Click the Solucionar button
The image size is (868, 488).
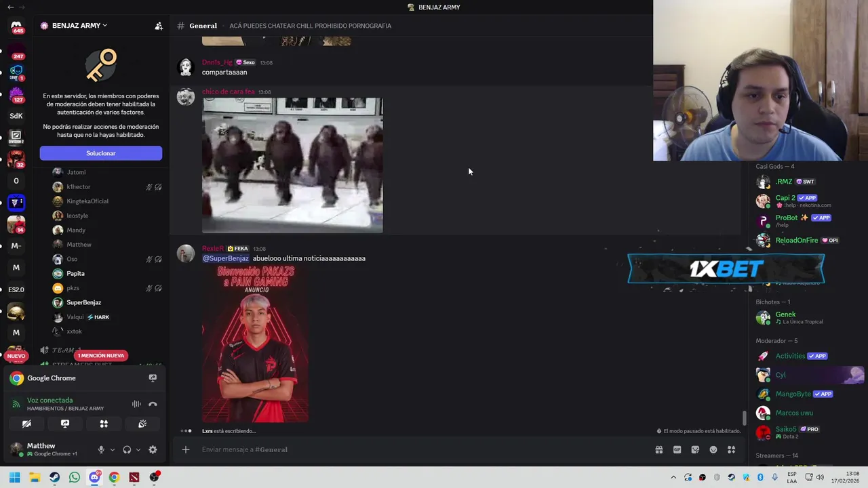pyautogui.click(x=100, y=153)
